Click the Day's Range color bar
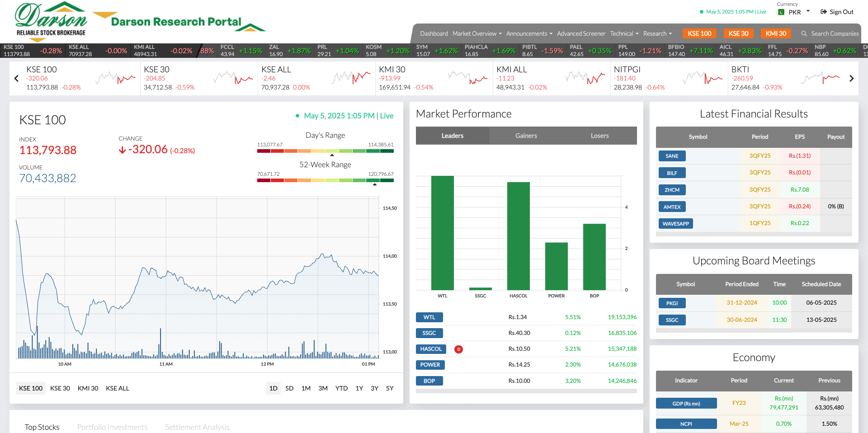This screenshot has height=433, width=868. (325, 151)
